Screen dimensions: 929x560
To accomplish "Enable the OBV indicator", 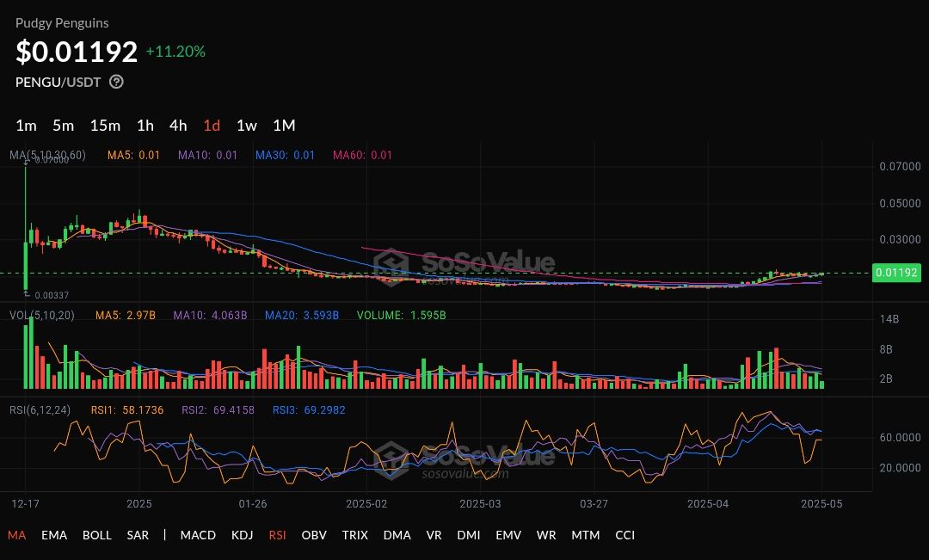I will pos(314,535).
